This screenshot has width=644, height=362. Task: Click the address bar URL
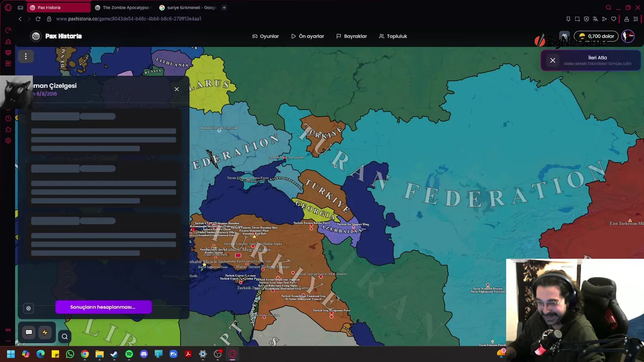pyautogui.click(x=129, y=19)
